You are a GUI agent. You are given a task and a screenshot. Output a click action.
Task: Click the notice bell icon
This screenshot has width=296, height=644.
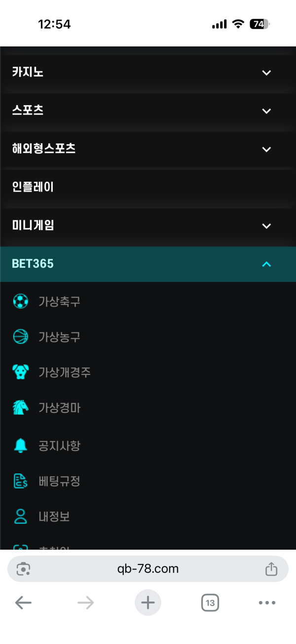coord(20,446)
